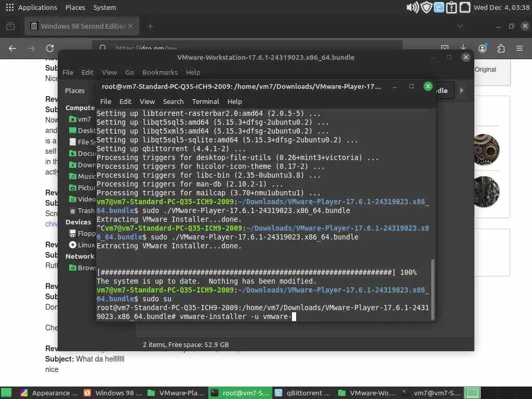Open Bookmarks menu in file manager window

click(160, 72)
